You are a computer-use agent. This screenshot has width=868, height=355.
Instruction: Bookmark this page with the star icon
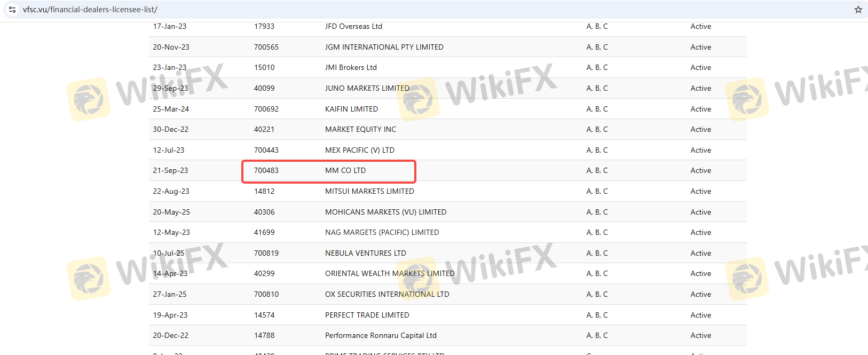[x=858, y=10]
